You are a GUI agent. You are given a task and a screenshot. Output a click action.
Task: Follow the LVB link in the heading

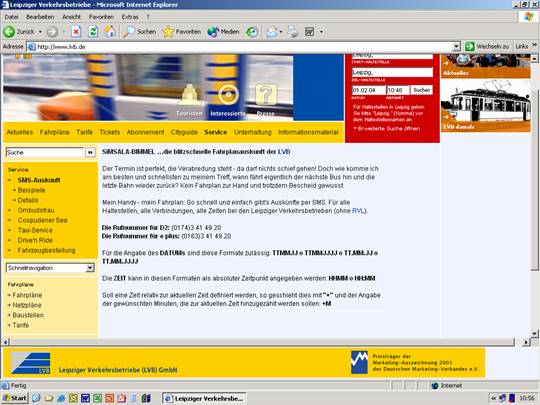[x=284, y=152]
